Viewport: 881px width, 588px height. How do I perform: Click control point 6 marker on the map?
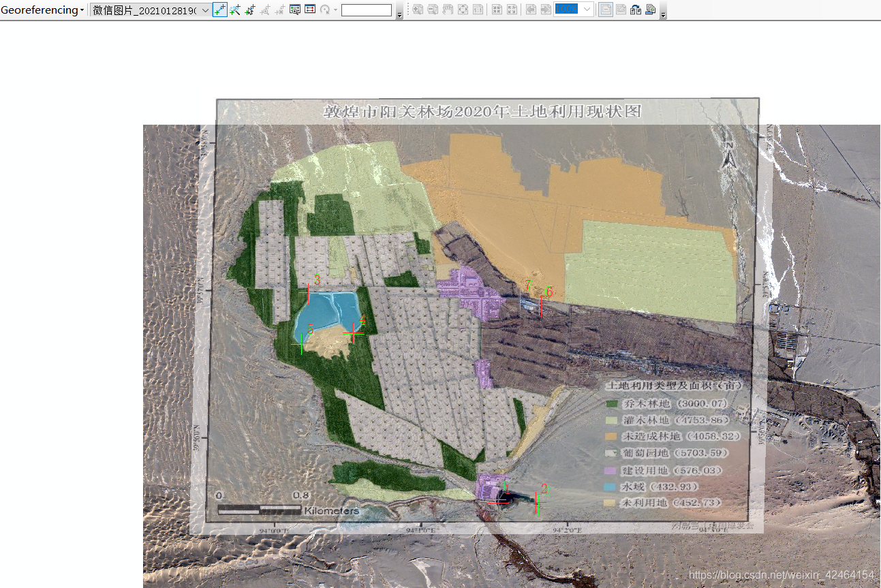[541, 305]
